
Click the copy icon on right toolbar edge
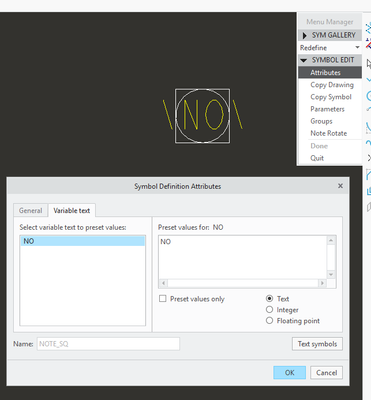coord(369,191)
